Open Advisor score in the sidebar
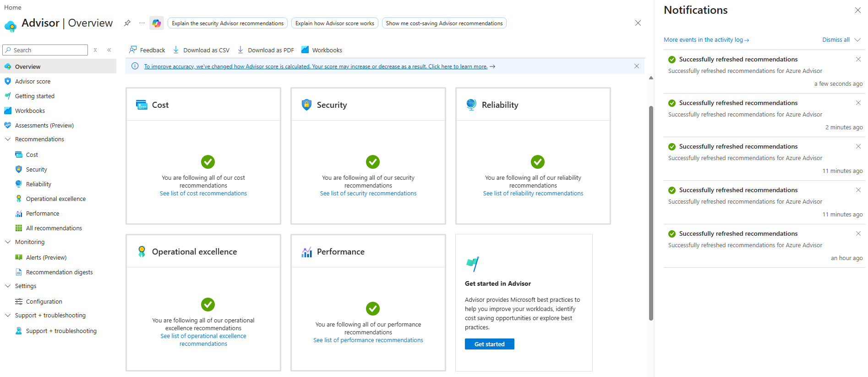Screen dimensions: 868x377 (58, 81)
